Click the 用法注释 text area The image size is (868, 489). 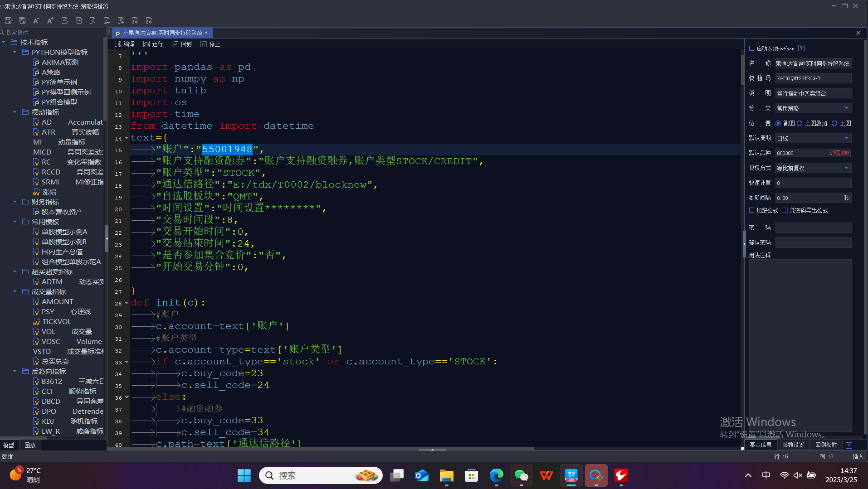pyautogui.click(x=800, y=345)
